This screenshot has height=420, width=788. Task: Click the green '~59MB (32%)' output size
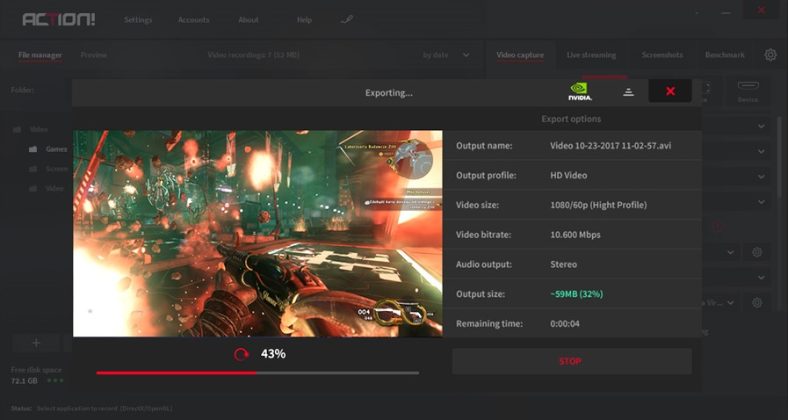[x=576, y=294]
